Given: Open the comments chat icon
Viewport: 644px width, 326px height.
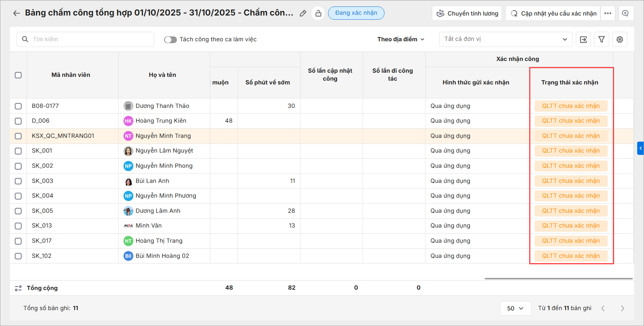Looking at the screenshot, I should click(x=625, y=13).
